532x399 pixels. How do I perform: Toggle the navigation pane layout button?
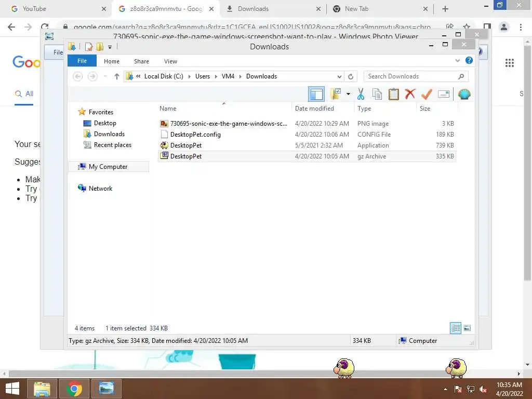click(316, 95)
